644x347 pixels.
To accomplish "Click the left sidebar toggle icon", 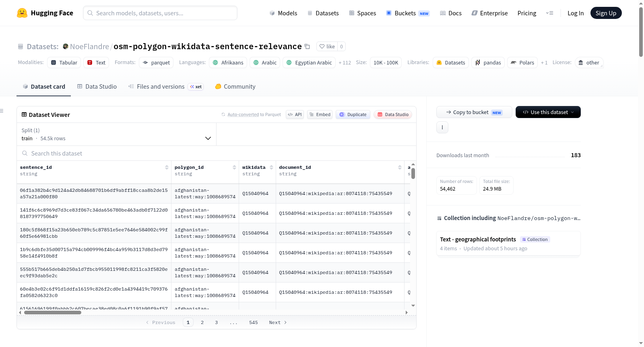I will pyautogui.click(x=2, y=111).
